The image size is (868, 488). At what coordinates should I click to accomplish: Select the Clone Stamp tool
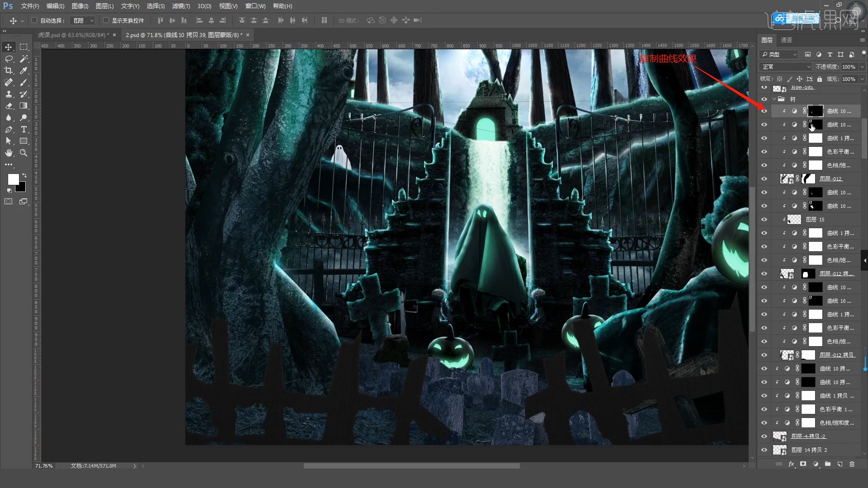coord(9,94)
